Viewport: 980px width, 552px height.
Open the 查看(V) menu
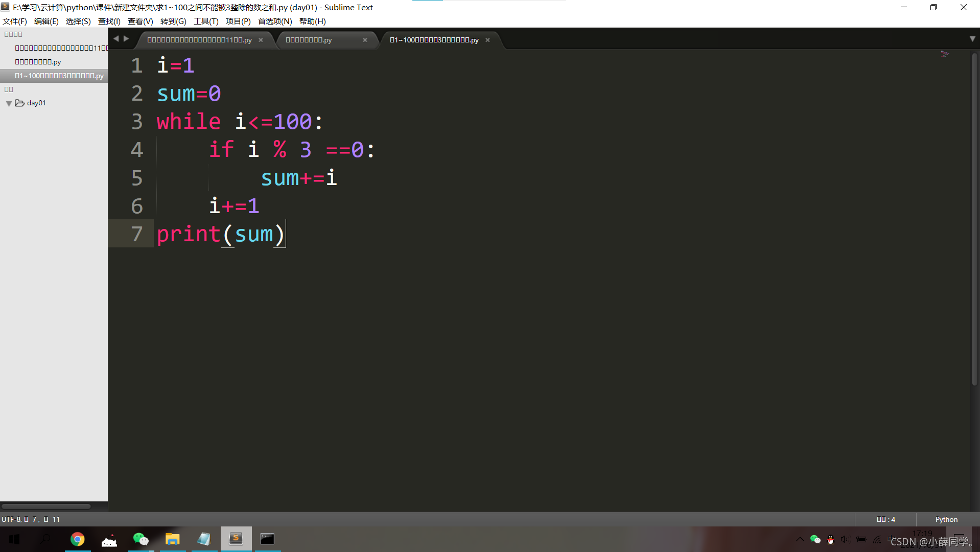[x=140, y=21]
